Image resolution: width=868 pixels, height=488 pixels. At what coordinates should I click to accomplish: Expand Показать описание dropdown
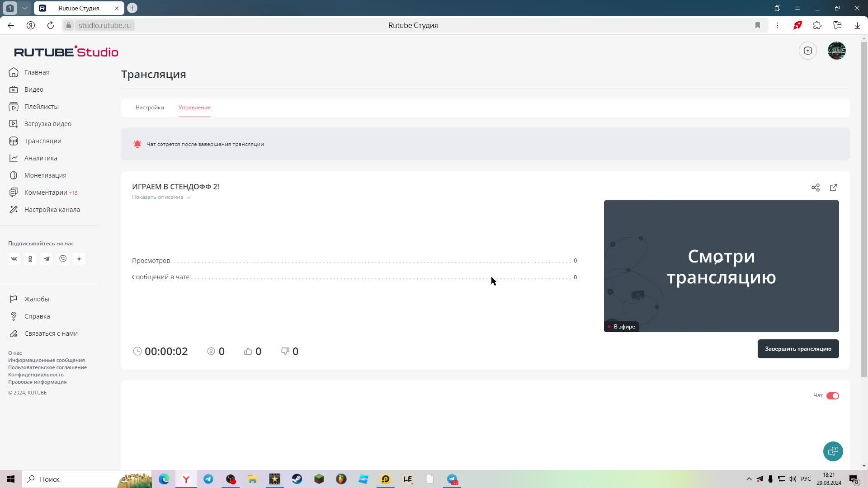[x=161, y=197]
